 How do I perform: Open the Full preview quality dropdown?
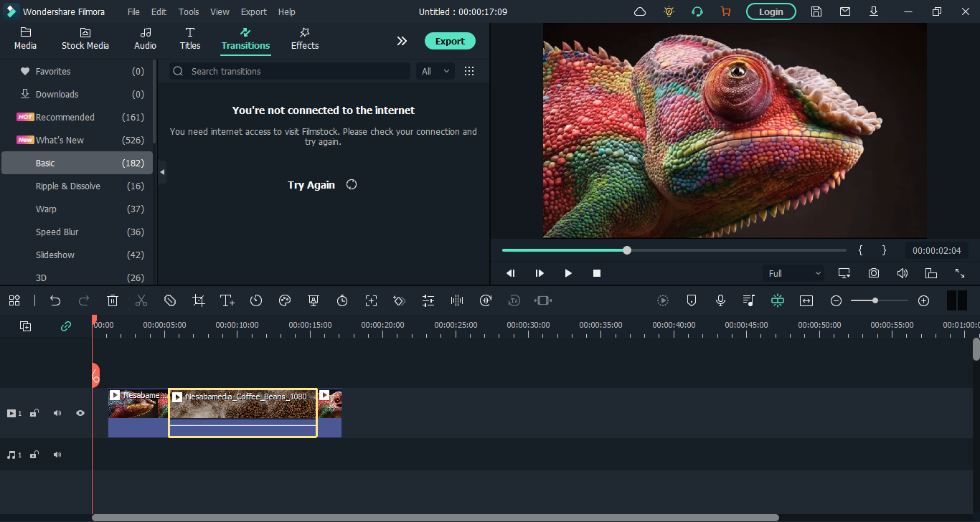pyautogui.click(x=794, y=273)
